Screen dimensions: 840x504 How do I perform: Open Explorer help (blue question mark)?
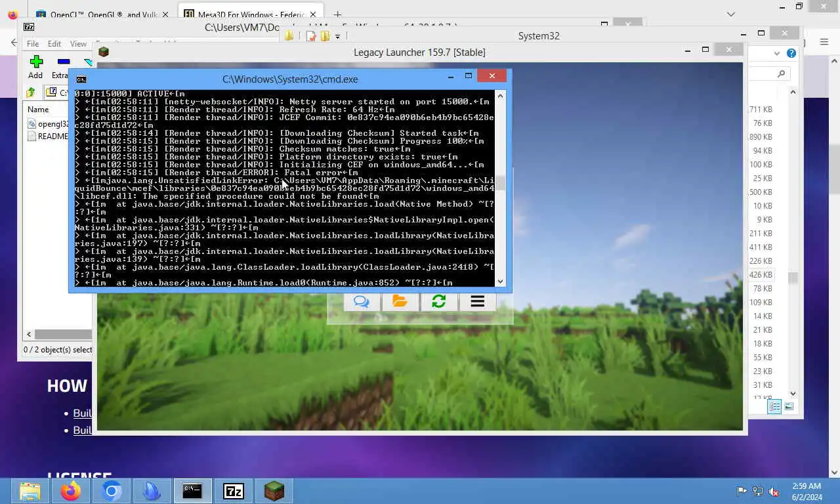tap(791, 53)
